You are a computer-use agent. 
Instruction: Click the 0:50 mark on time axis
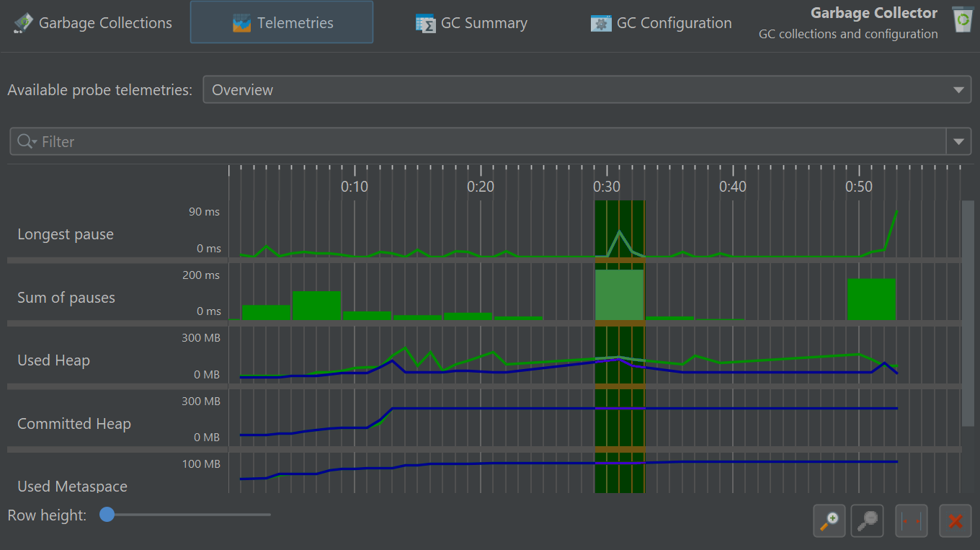pos(859,187)
